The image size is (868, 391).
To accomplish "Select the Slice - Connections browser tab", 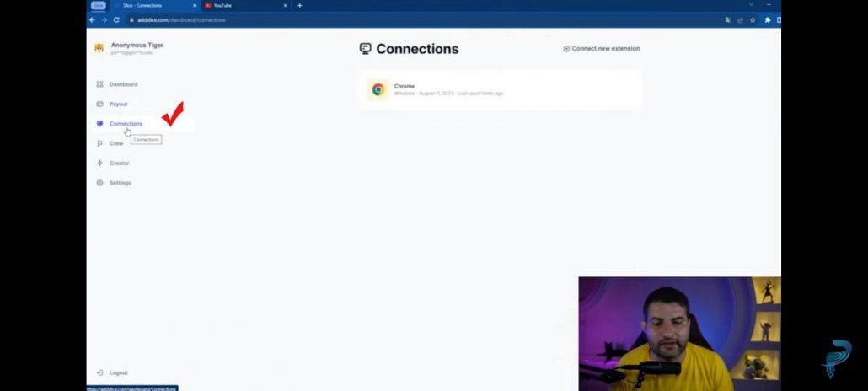I will tap(147, 5).
